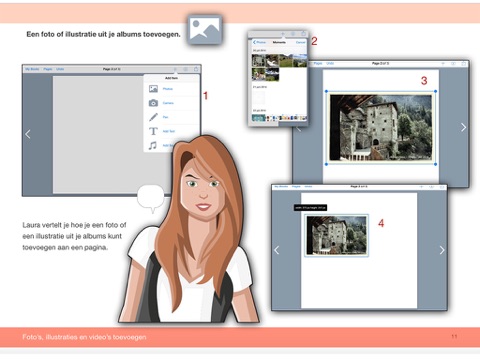Click Undo in the large castle photo screen
The image size is (480, 360).
click(330, 63)
